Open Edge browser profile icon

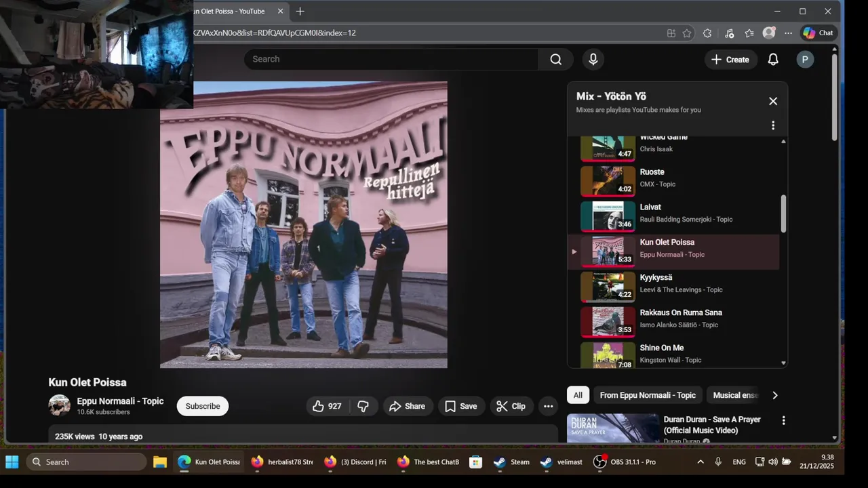pyautogui.click(x=769, y=33)
